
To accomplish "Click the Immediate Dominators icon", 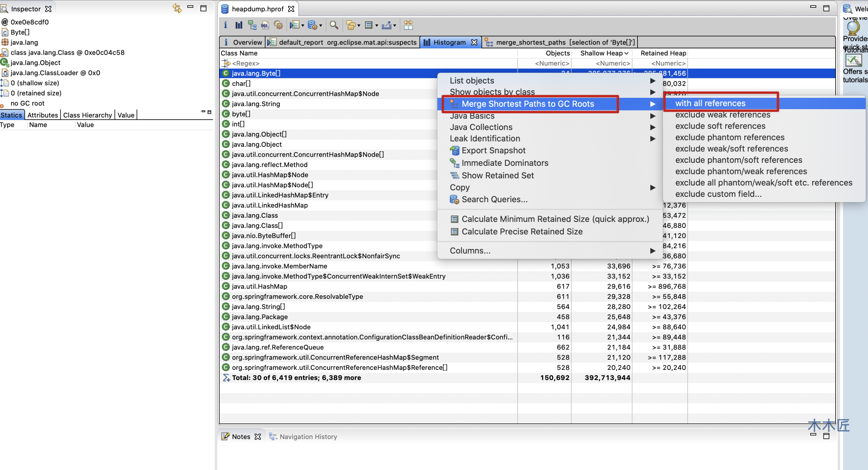I will [455, 163].
